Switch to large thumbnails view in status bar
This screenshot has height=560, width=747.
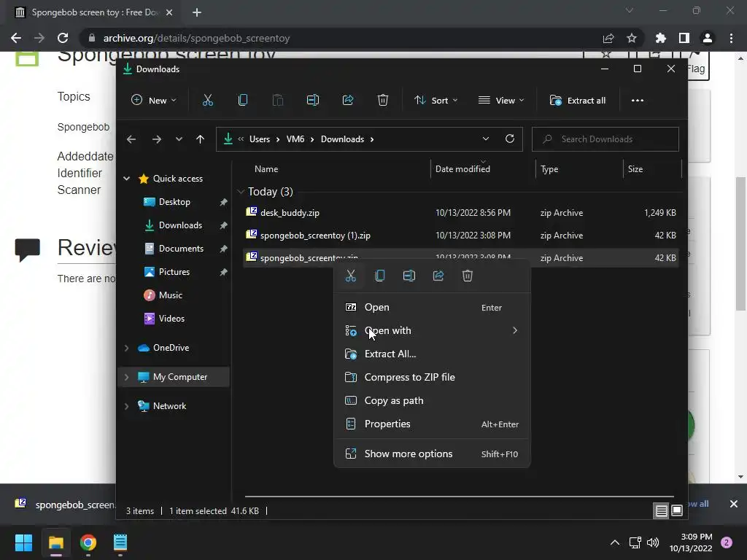click(x=677, y=511)
